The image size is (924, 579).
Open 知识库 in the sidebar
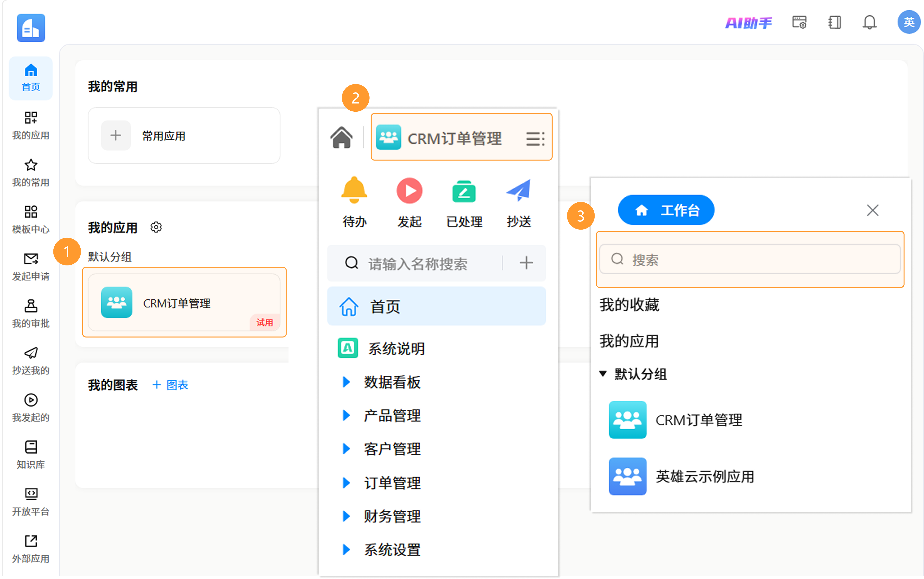point(31,455)
